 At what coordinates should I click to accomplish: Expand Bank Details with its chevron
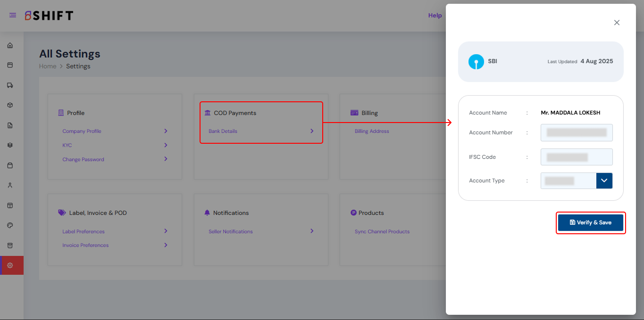pos(312,131)
